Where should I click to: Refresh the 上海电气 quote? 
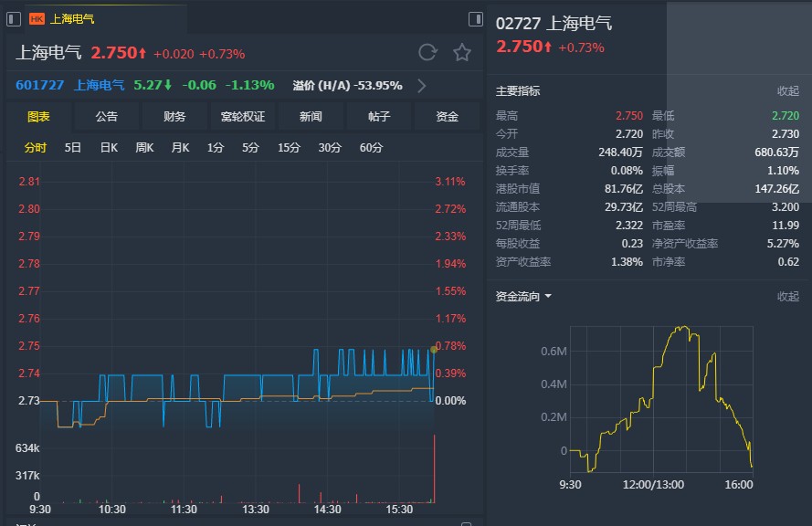pos(427,52)
